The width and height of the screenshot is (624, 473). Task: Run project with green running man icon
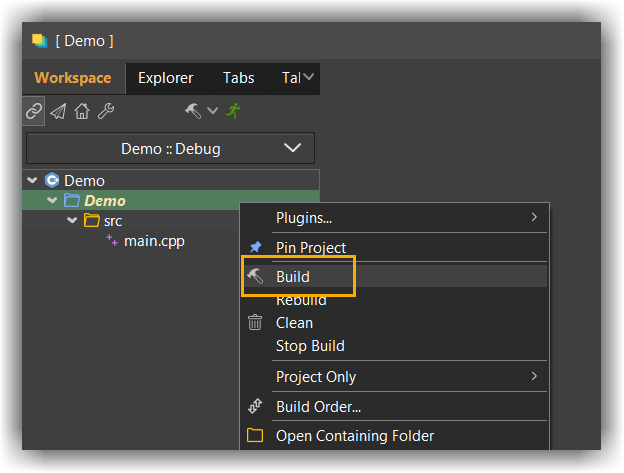pos(233,111)
